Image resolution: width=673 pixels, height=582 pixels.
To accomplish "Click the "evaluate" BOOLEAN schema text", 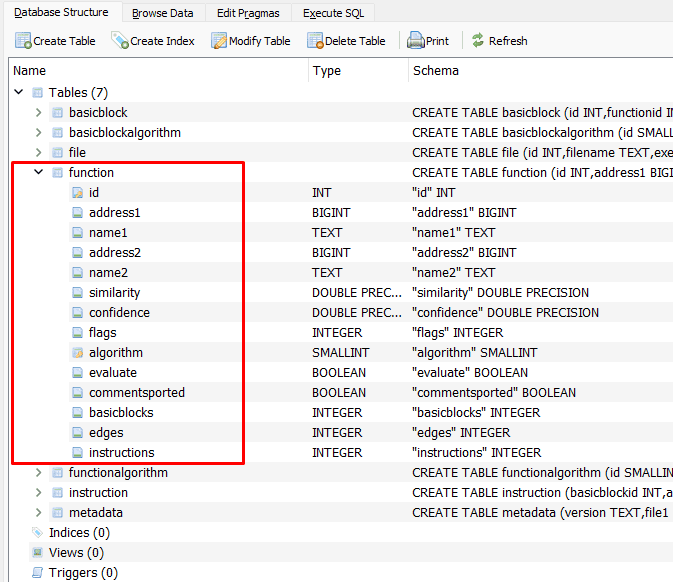I will coord(470,373).
